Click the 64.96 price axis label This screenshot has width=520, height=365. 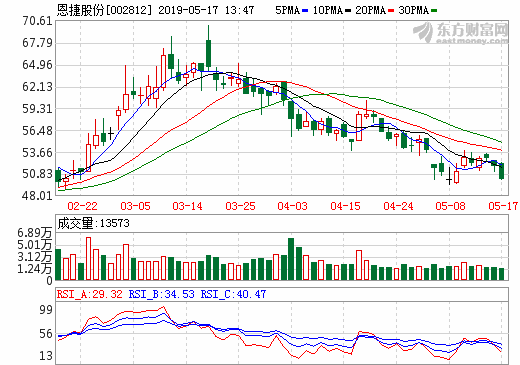[x=38, y=65]
